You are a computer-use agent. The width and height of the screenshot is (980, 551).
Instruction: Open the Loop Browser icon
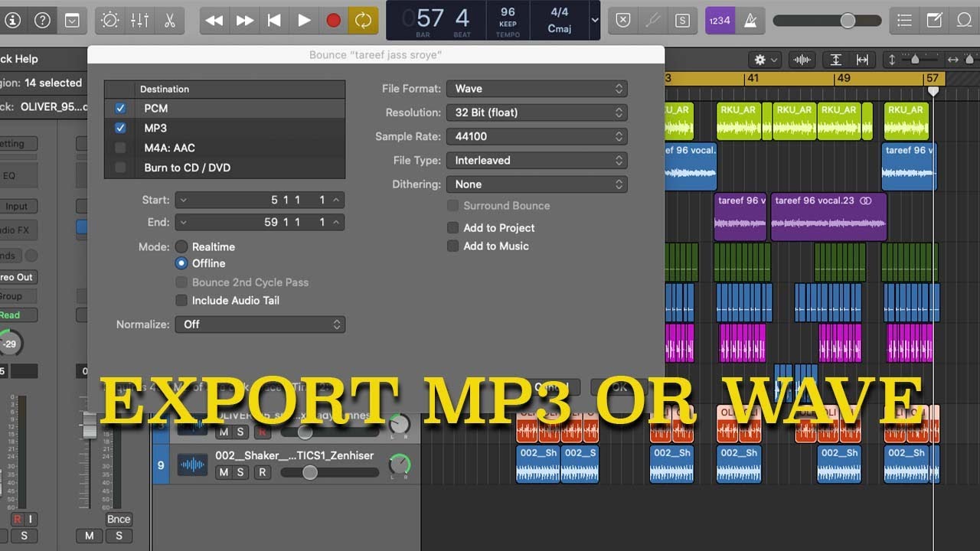[965, 21]
